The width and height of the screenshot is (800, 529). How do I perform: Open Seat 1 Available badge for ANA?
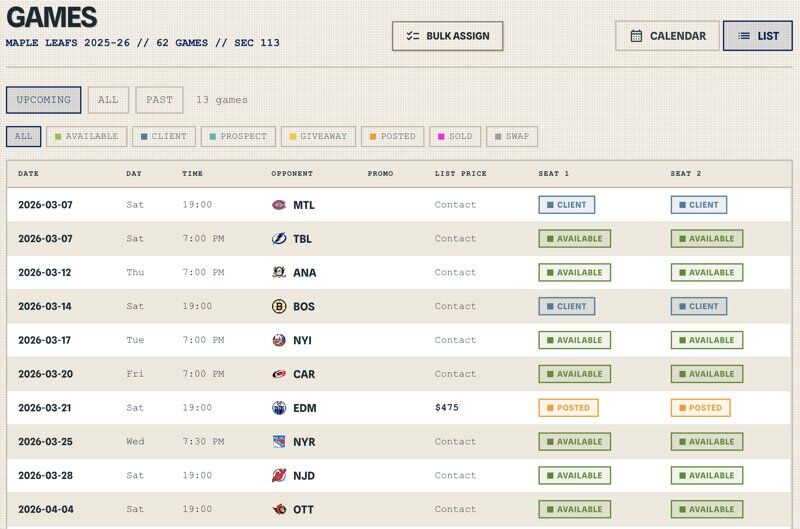coord(574,272)
